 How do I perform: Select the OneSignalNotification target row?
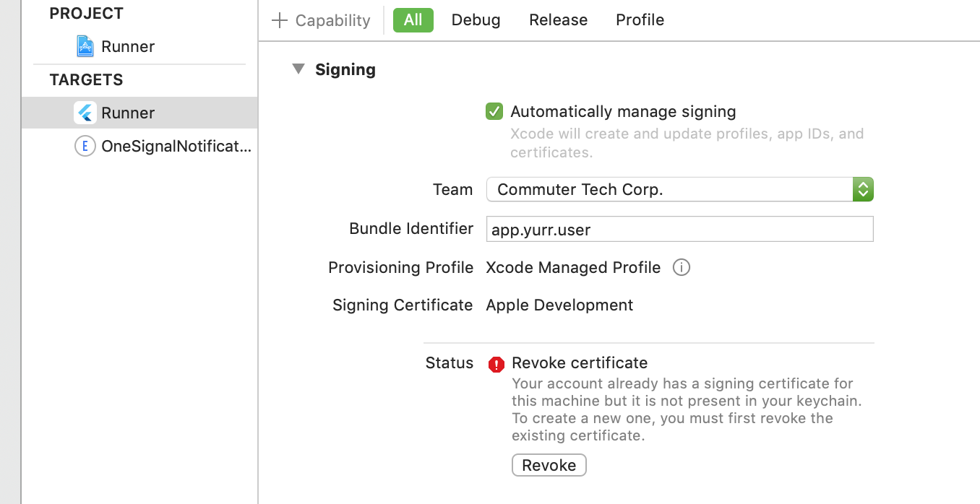coord(176,147)
